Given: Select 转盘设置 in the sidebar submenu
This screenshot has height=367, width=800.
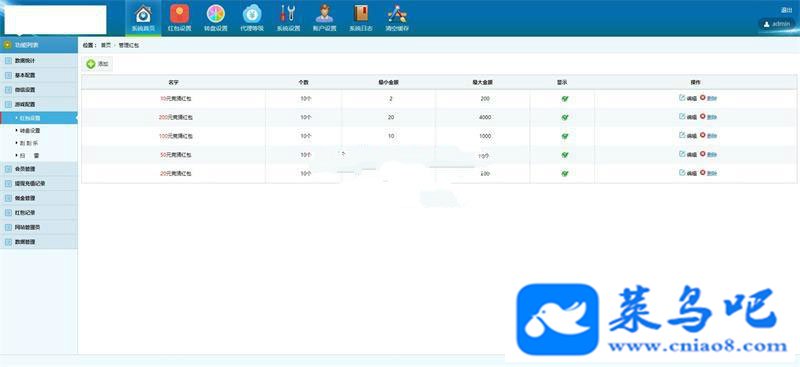Looking at the screenshot, I should [30, 131].
